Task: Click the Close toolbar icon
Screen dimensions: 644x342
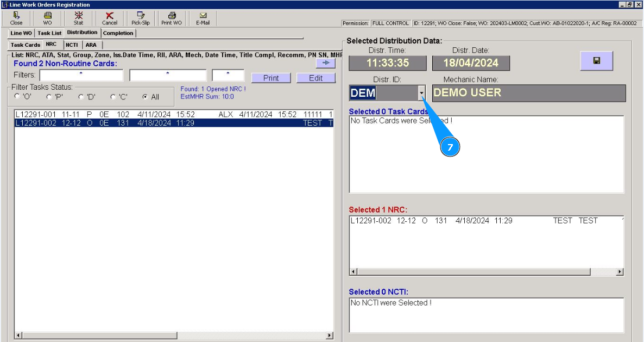Action: (x=16, y=18)
